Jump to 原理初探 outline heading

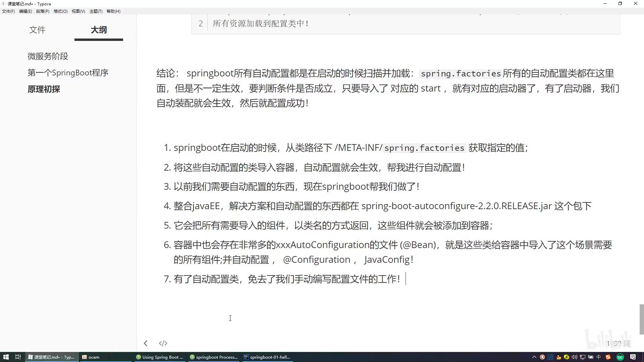[x=44, y=89]
